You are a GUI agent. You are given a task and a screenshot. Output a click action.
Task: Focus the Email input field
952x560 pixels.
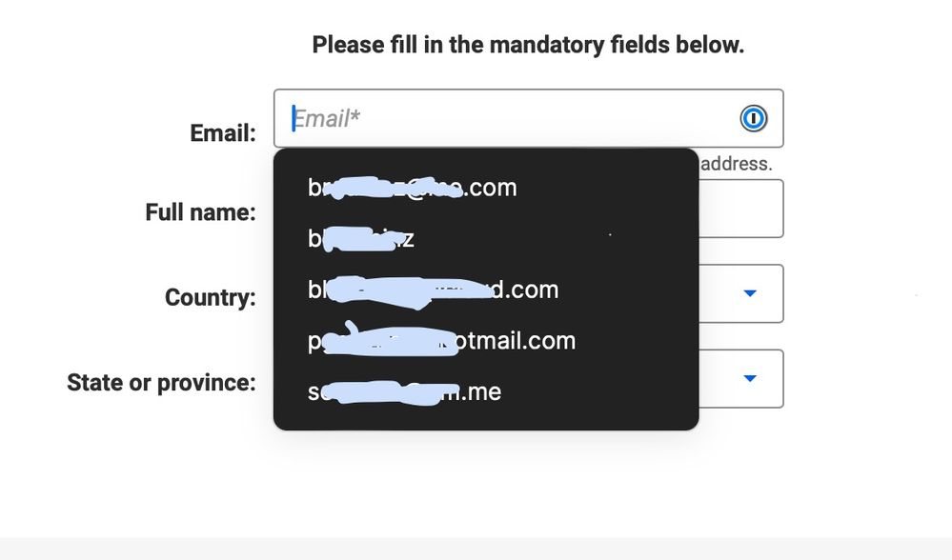pyautogui.click(x=515, y=119)
